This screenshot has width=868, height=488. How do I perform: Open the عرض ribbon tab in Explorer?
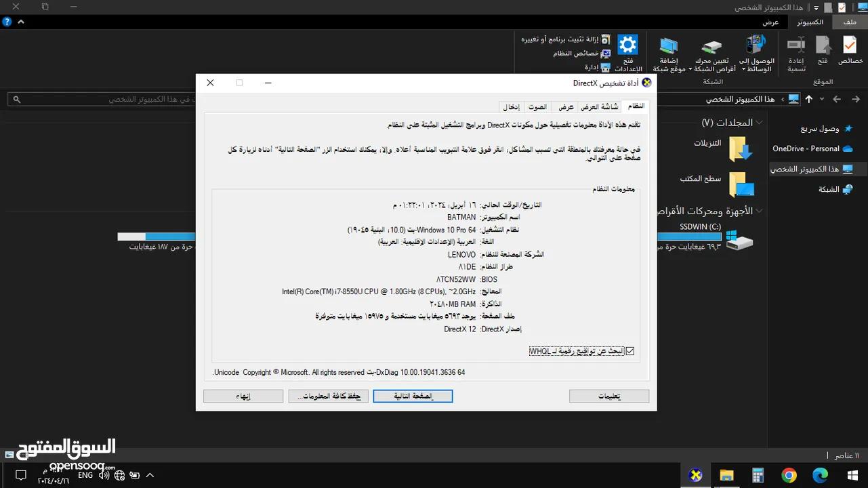[x=771, y=22]
